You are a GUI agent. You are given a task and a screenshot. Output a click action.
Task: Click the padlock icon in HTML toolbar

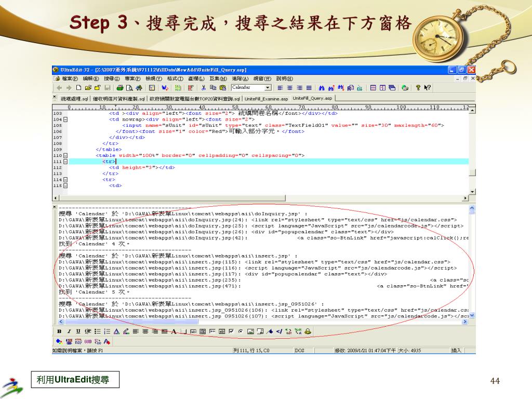(308, 331)
